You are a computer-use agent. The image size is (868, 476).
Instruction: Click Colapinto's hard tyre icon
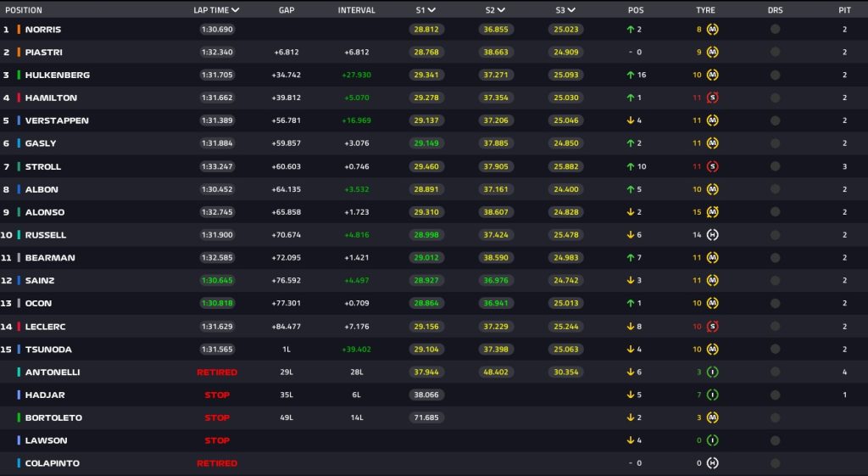point(713,463)
